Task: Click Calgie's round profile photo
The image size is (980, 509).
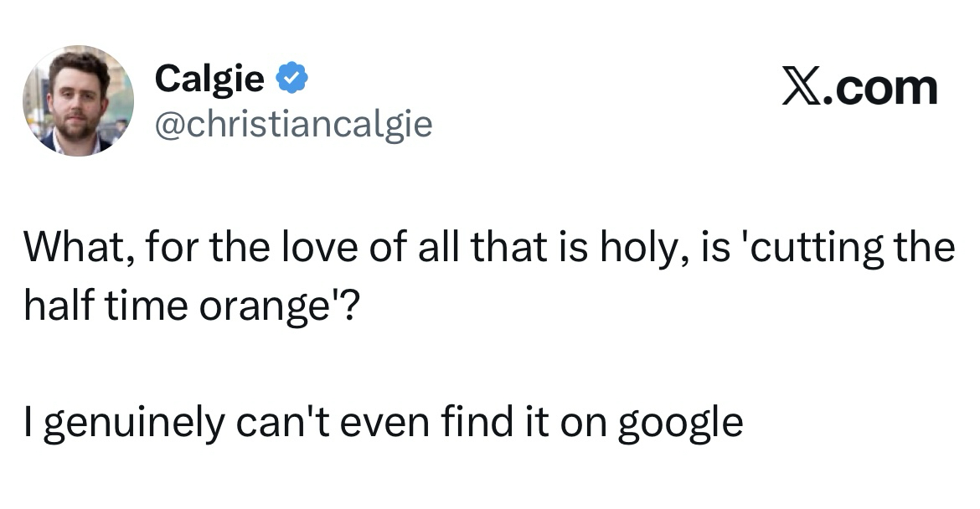Action: pos(78,100)
